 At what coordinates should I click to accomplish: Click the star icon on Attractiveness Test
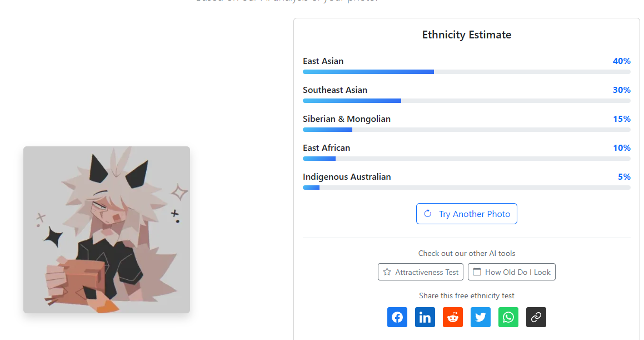[x=387, y=272]
